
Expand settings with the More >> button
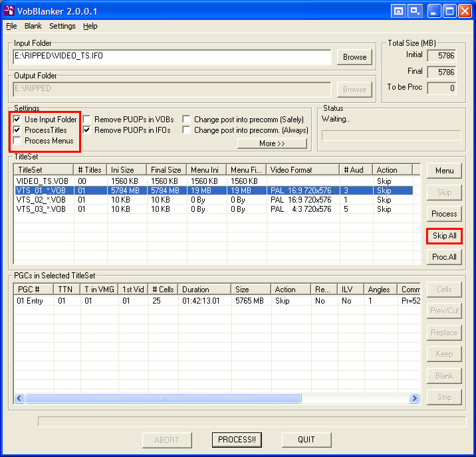click(272, 143)
